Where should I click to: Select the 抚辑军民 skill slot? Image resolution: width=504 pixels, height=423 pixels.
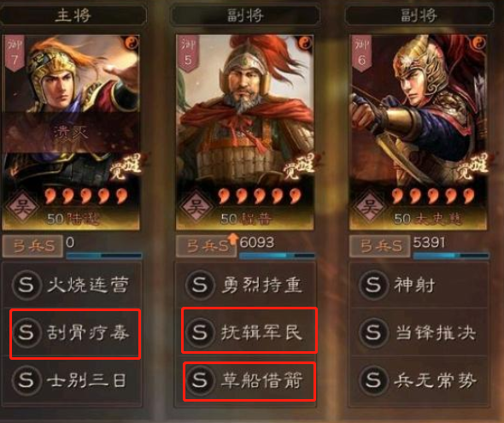249,331
